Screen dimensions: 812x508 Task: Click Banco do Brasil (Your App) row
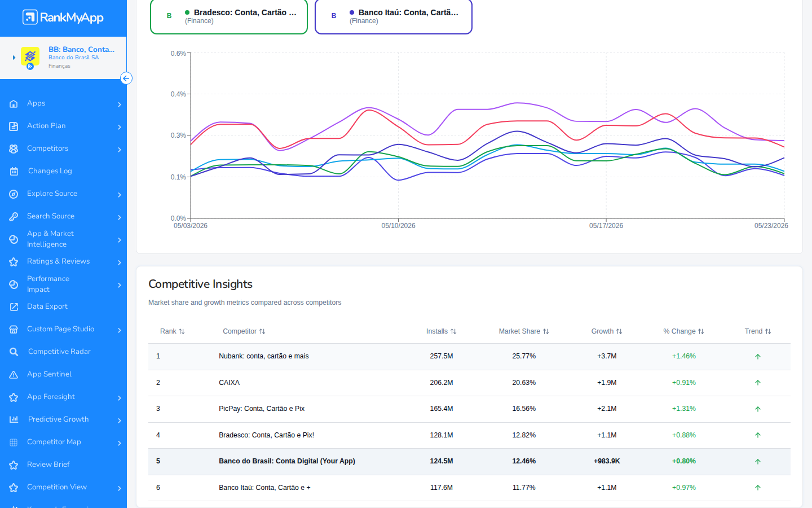pyautogui.click(x=469, y=461)
